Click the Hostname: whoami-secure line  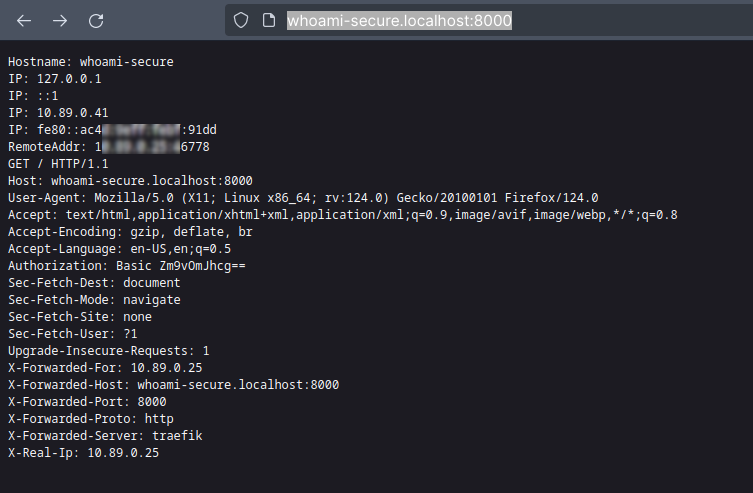coord(91,62)
